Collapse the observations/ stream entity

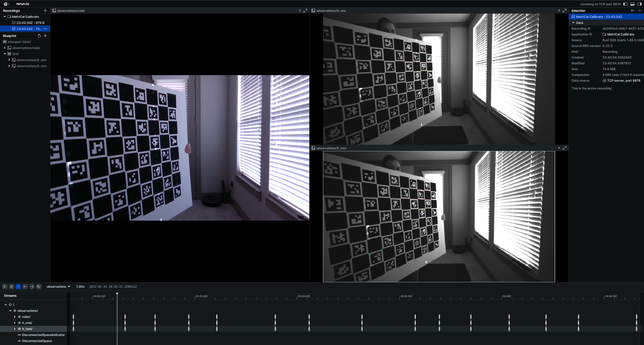(x=10, y=311)
